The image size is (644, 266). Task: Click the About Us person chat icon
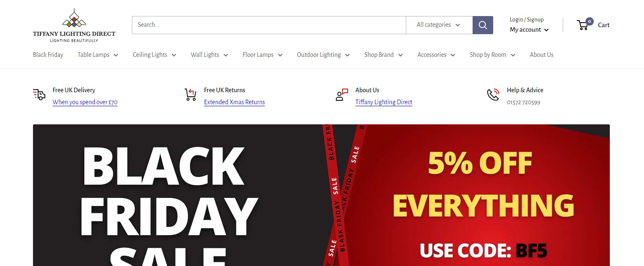(x=342, y=95)
